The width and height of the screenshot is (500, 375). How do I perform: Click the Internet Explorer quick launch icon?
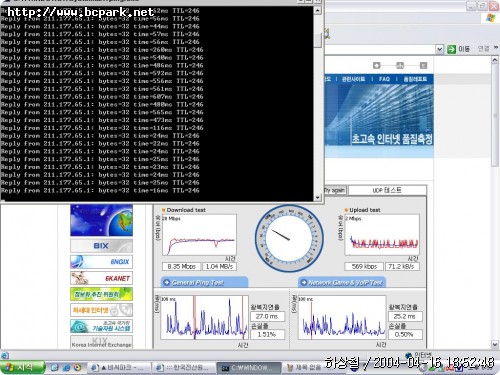(66, 368)
